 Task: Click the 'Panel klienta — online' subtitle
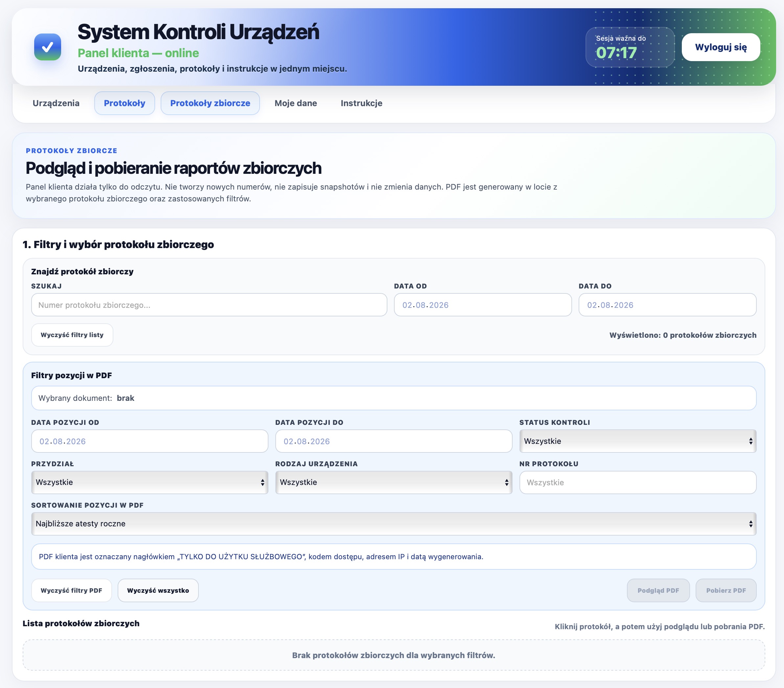tap(138, 53)
